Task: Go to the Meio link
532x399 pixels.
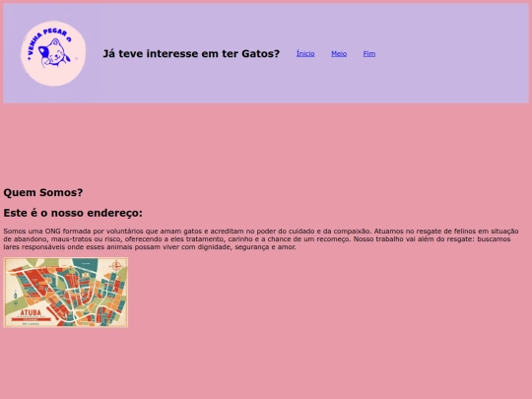Action: point(339,53)
